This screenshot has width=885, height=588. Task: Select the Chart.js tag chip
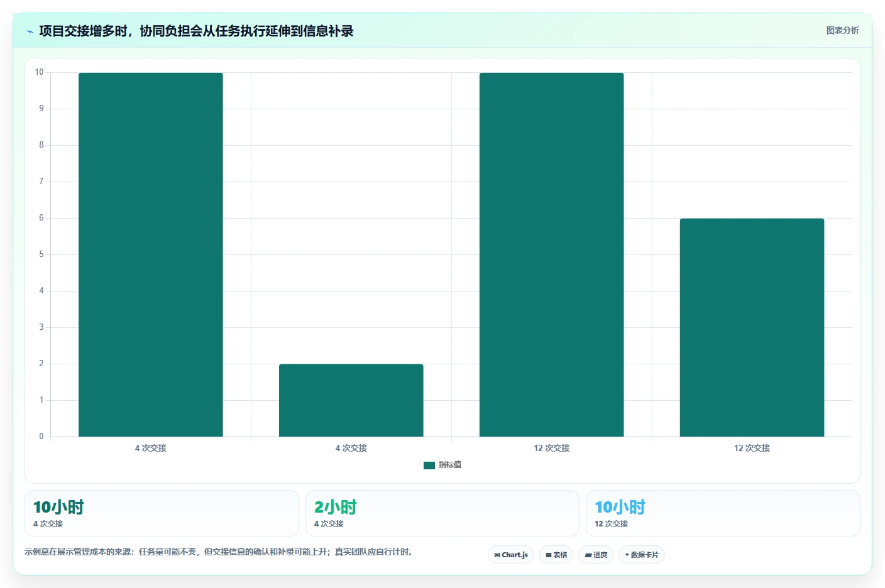[x=511, y=555]
